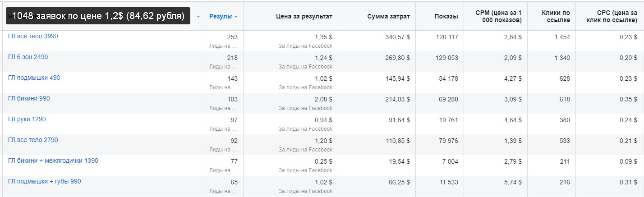Open the ГЛ подмышки 490 campaign
This screenshot has width=644, height=197.
point(34,78)
